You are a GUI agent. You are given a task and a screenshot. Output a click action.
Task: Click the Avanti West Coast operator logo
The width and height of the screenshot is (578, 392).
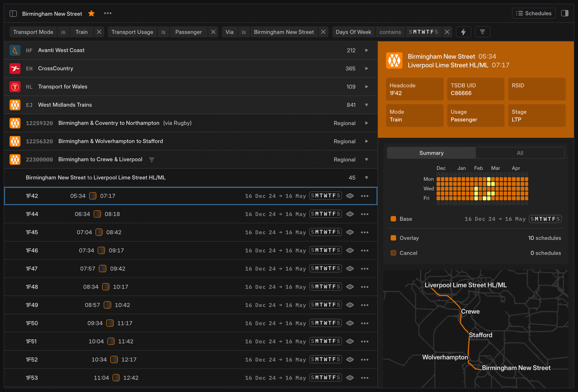(x=15, y=50)
